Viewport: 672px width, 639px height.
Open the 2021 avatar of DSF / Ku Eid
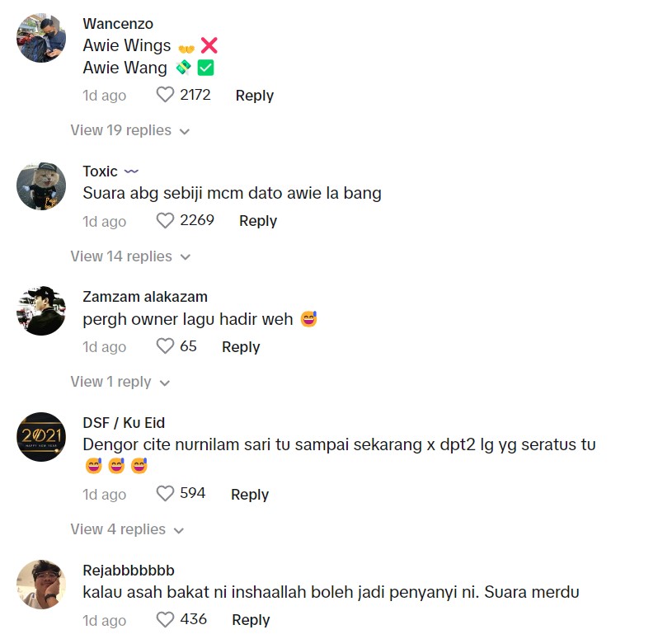pyautogui.click(x=41, y=437)
